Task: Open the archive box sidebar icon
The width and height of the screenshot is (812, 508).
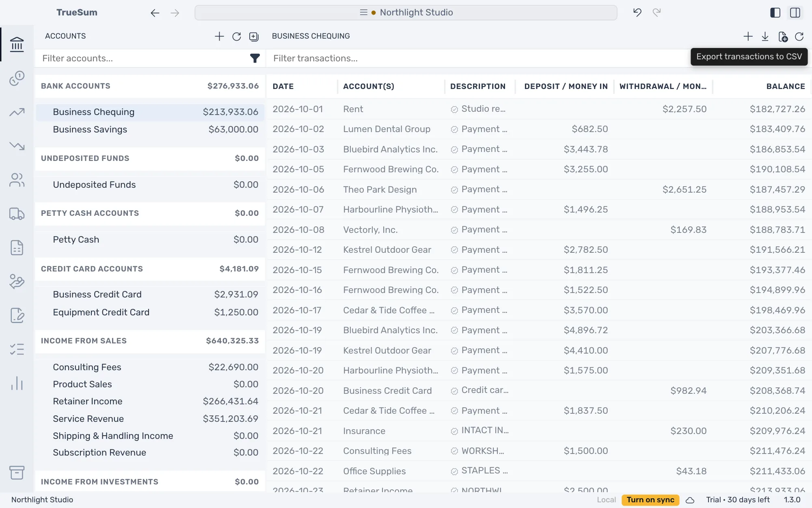Action: point(17,472)
